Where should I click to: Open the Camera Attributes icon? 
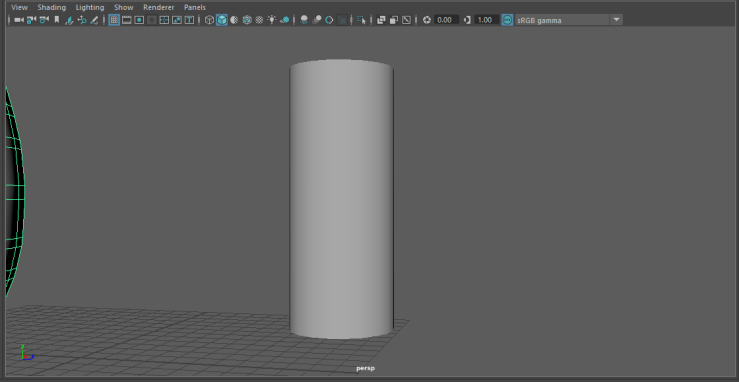[x=44, y=20]
